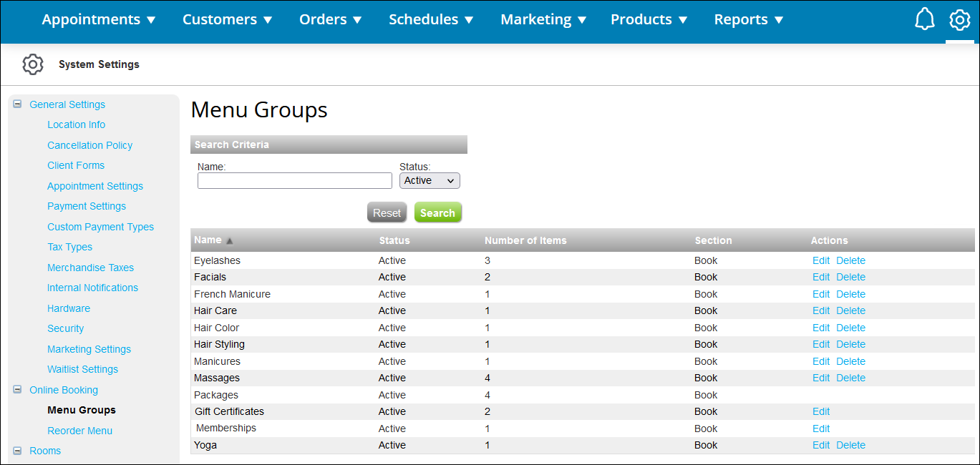
Task: Click the Reset button
Action: (387, 212)
